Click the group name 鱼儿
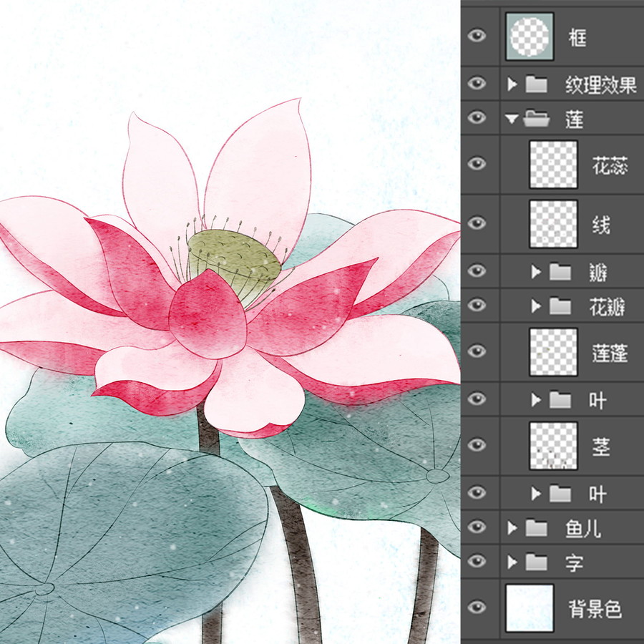 (x=583, y=529)
